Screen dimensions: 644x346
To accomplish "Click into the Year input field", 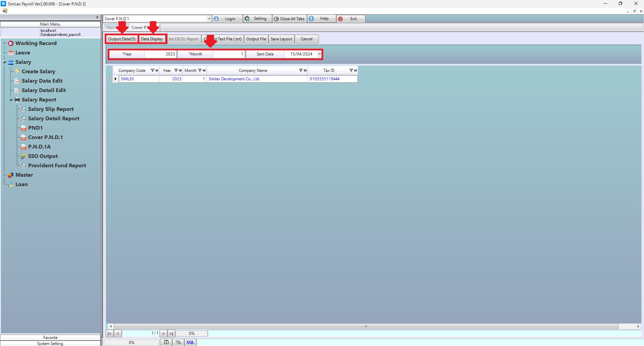I will point(160,54).
